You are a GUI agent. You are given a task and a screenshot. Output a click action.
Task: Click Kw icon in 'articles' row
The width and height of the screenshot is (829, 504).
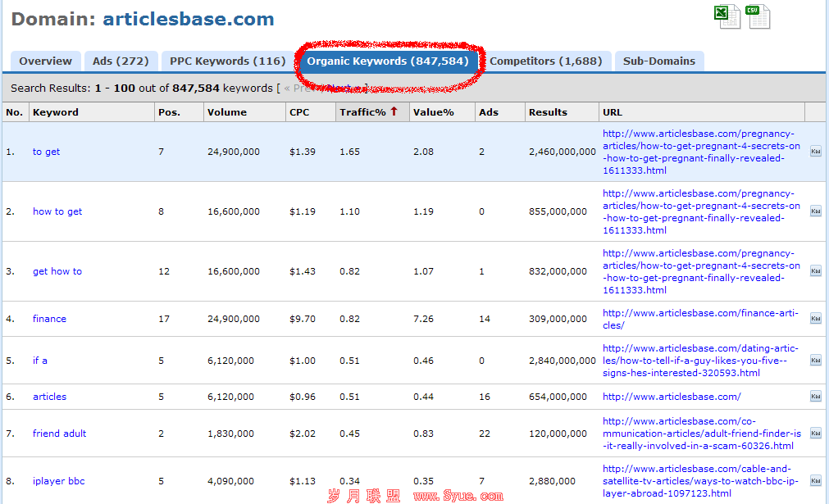815,397
